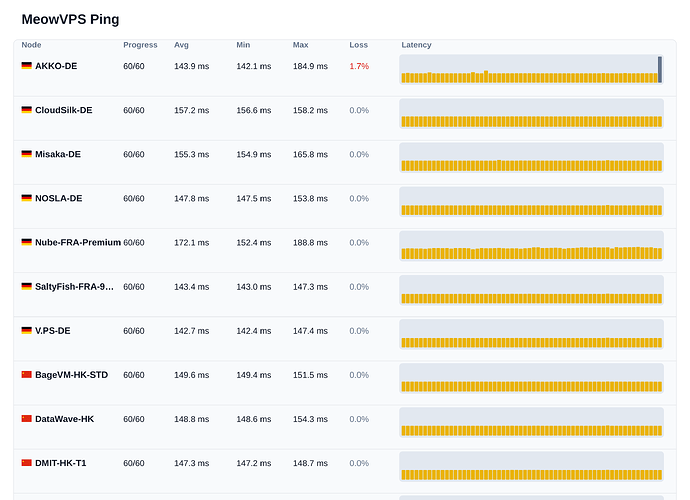Screen dimensions: 690x500
Task: Click the dark packet-loss bar in AKKO-DE chart
Action: coord(660,69)
